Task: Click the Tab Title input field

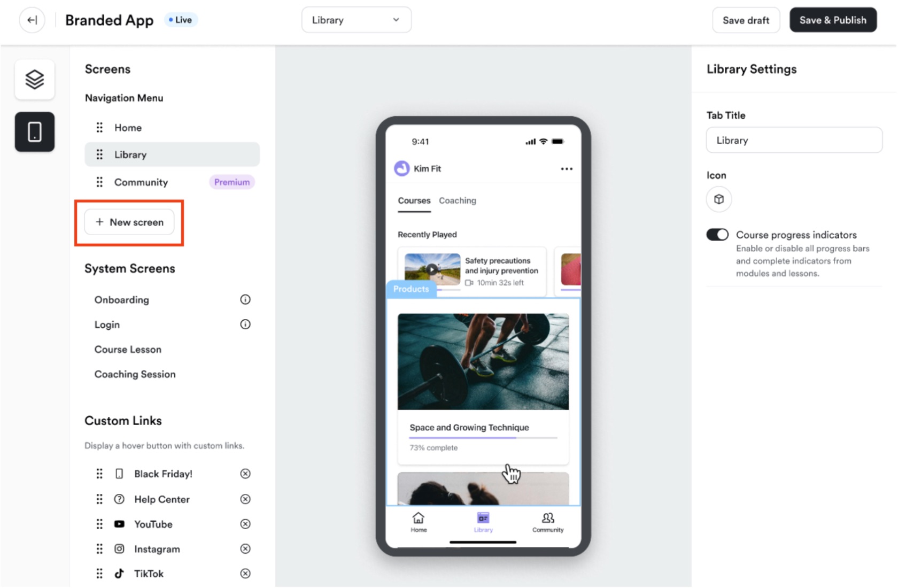Action: click(794, 140)
